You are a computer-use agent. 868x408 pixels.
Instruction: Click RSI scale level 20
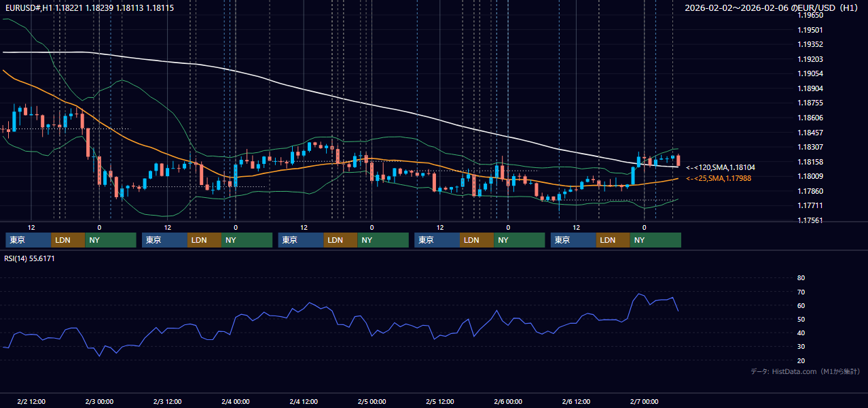801,360
